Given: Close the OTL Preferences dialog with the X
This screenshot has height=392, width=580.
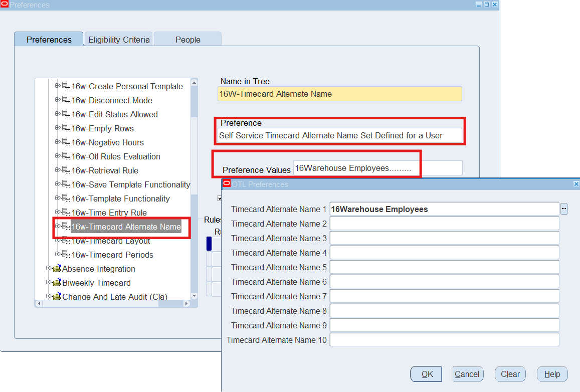Looking at the screenshot, I should 576,184.
